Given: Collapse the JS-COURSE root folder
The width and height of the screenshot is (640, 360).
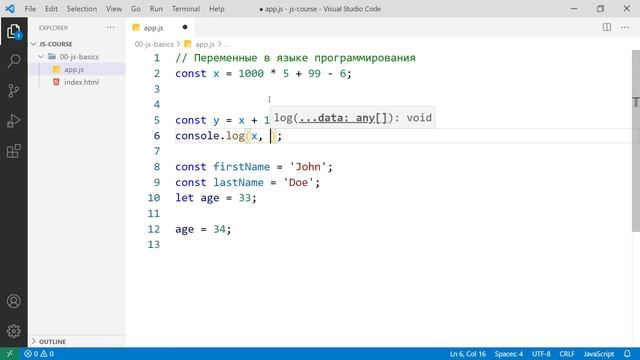Looking at the screenshot, I should [x=34, y=44].
